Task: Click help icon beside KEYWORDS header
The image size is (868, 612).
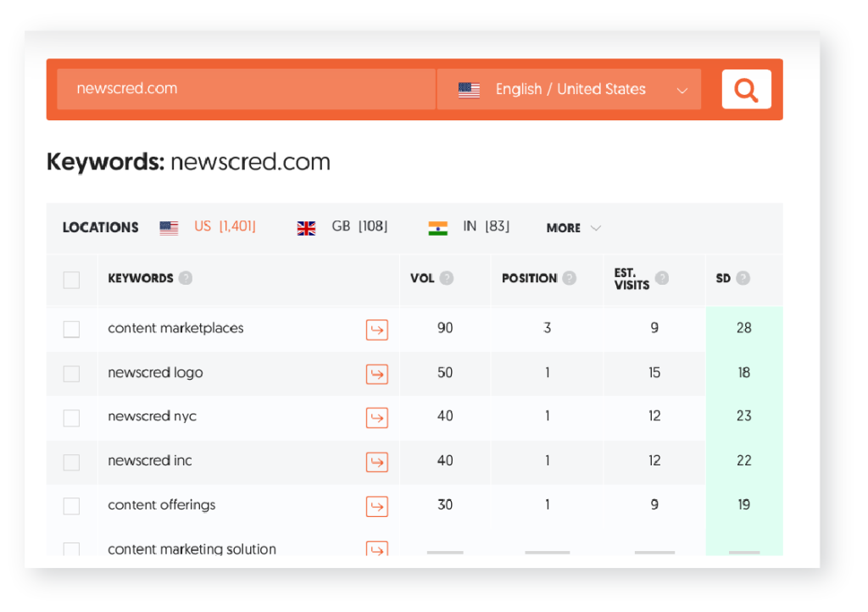Action: pos(186,278)
